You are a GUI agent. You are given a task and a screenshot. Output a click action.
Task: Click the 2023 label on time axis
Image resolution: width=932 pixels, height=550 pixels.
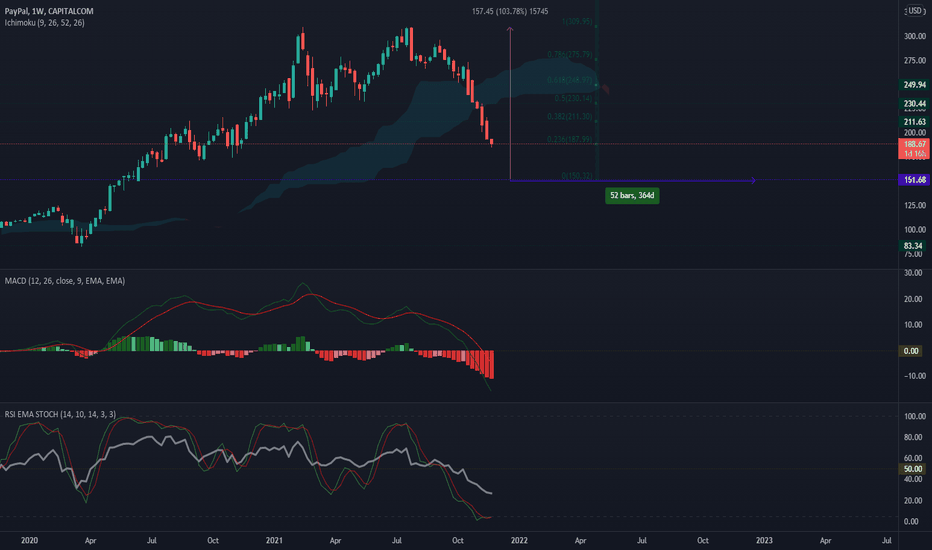coord(764,540)
